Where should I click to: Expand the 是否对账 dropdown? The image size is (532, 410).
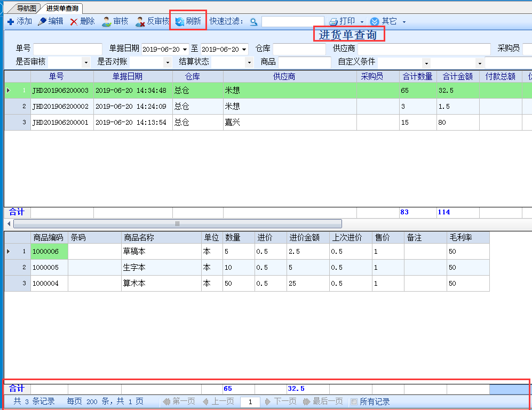point(168,62)
